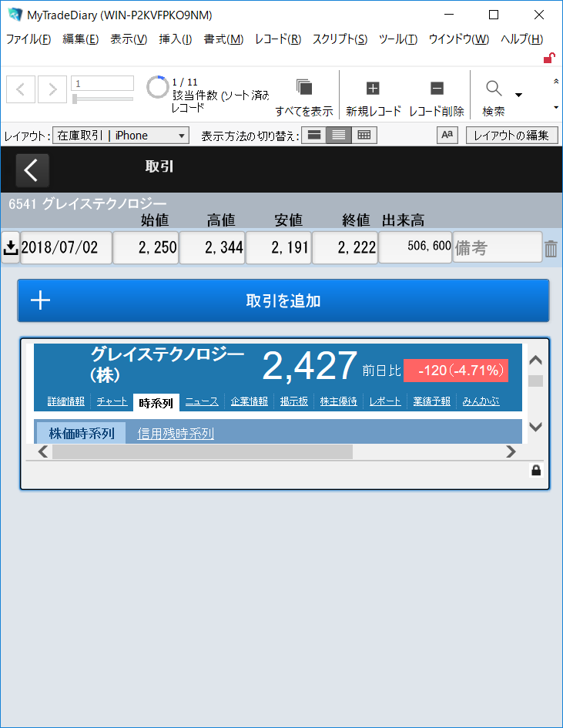Switch to list view
The height and width of the screenshot is (728, 563).
click(339, 135)
